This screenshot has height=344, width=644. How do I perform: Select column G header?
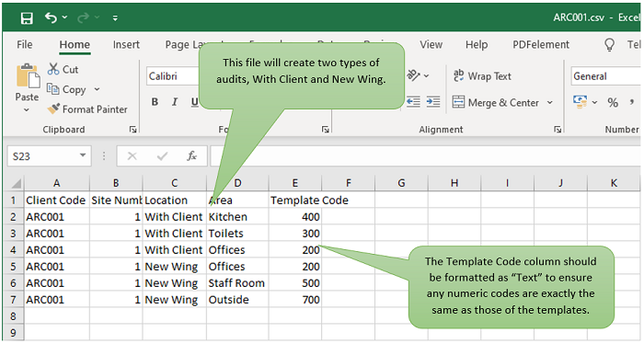click(401, 183)
